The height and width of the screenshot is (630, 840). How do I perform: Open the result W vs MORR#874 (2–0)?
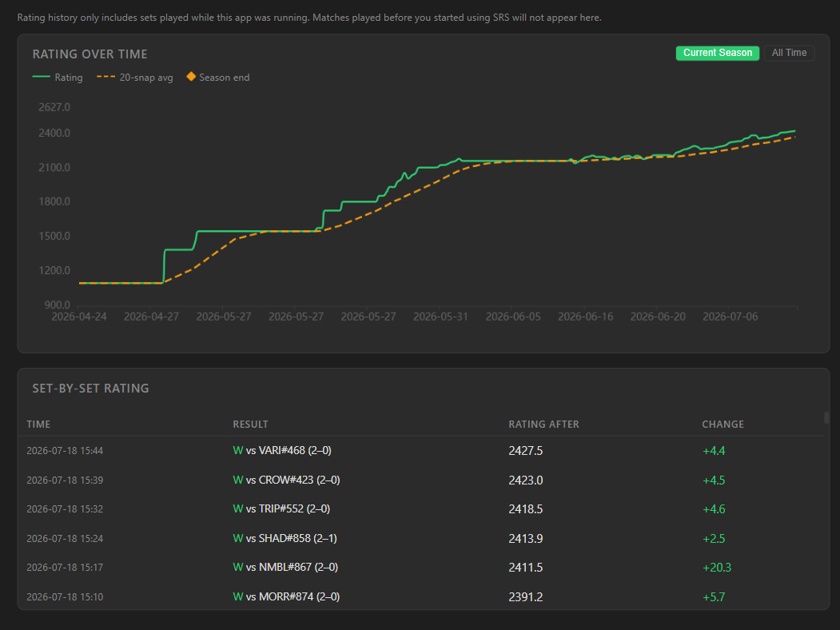(x=286, y=596)
